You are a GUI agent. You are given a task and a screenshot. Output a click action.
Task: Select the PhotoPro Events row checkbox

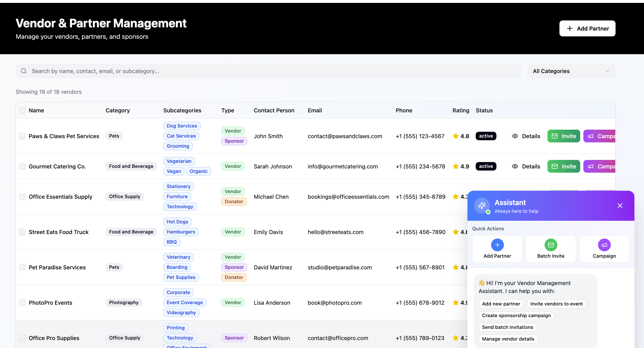point(22,303)
